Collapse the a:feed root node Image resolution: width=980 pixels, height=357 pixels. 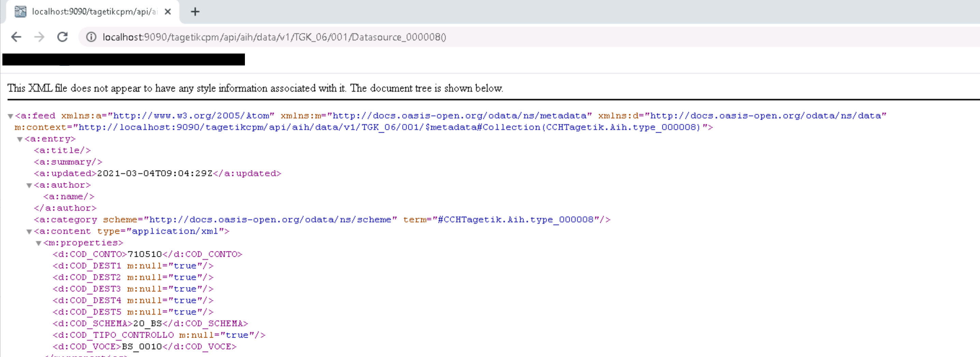point(11,116)
